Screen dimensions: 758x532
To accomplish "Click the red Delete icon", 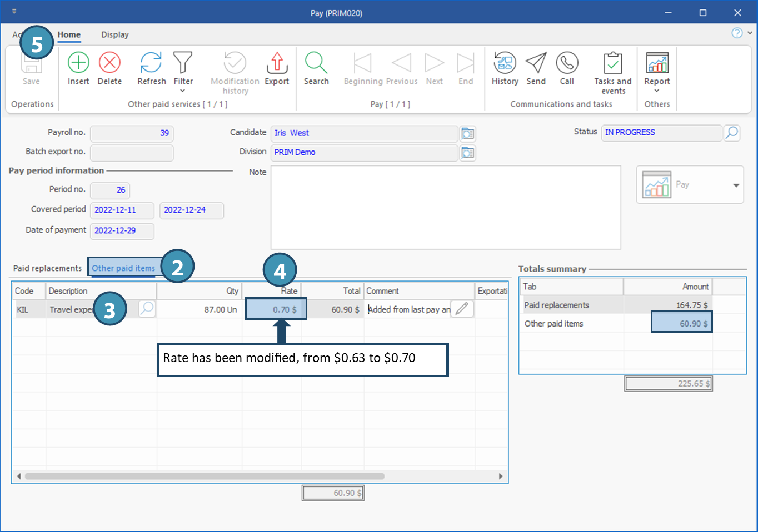I will point(109,63).
